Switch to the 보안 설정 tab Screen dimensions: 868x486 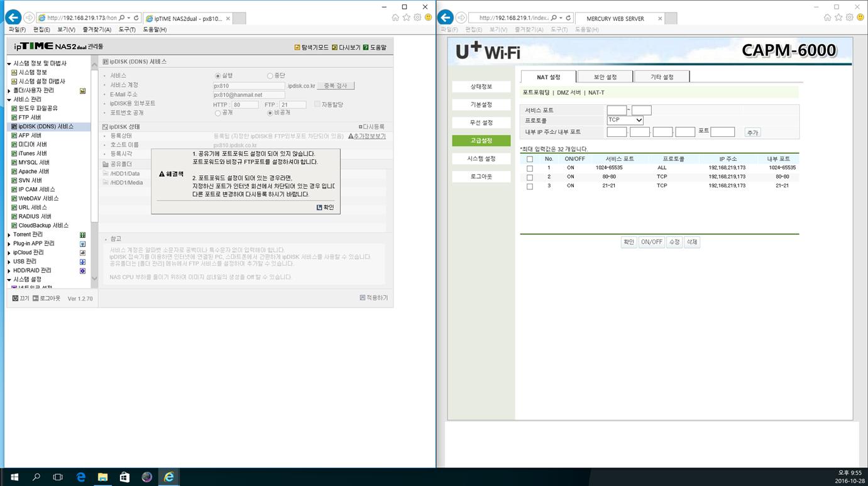click(x=605, y=77)
